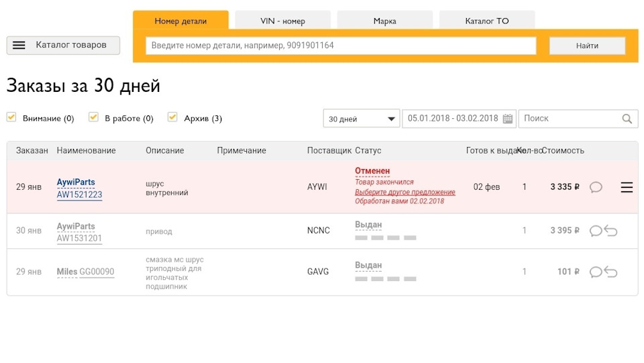Toggle the "В работе (0)" checkbox
The width and height of the screenshot is (644, 363).
[94, 117]
